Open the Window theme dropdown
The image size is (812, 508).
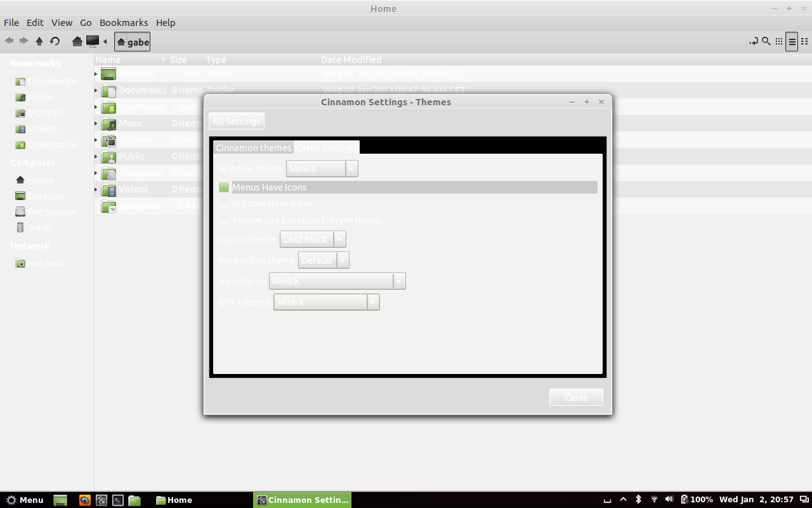pyautogui.click(x=351, y=168)
